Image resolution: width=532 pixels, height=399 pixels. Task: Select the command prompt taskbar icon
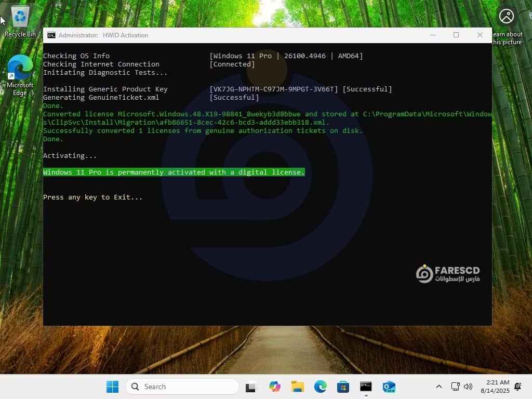click(366, 387)
